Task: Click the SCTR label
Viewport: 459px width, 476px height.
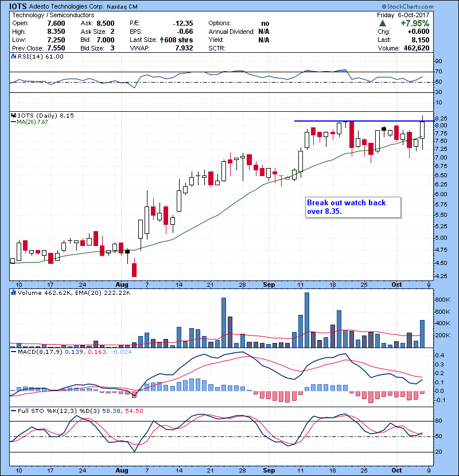Action: [x=216, y=48]
